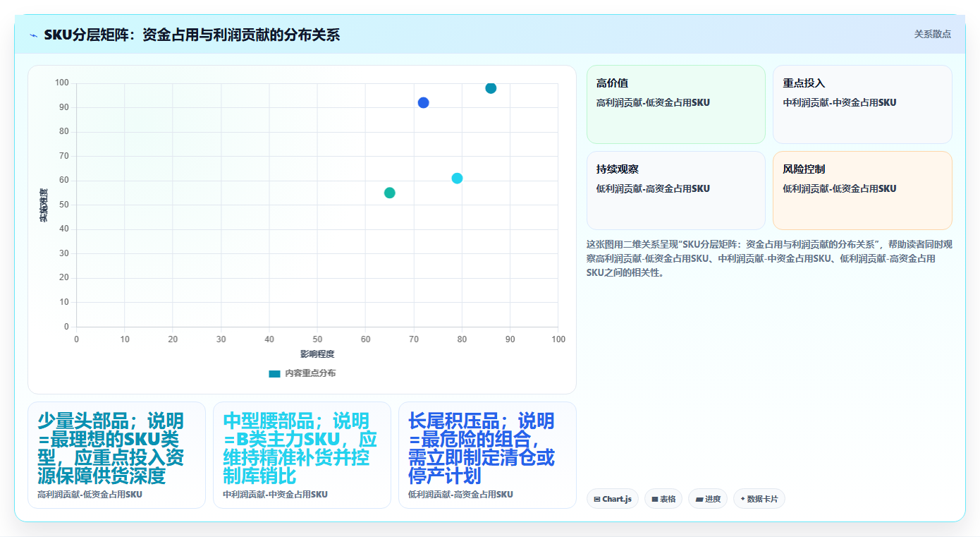
Task: Open the 持续观察 quadrant card
Action: click(x=675, y=191)
